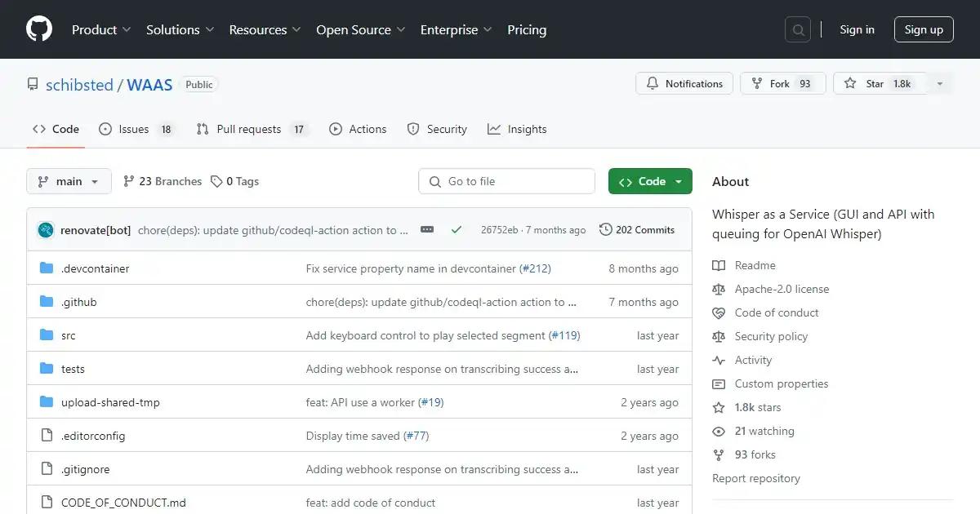Image resolution: width=980 pixels, height=514 pixels.
Task: Open commit hash 26752eb
Action: pyautogui.click(x=499, y=230)
